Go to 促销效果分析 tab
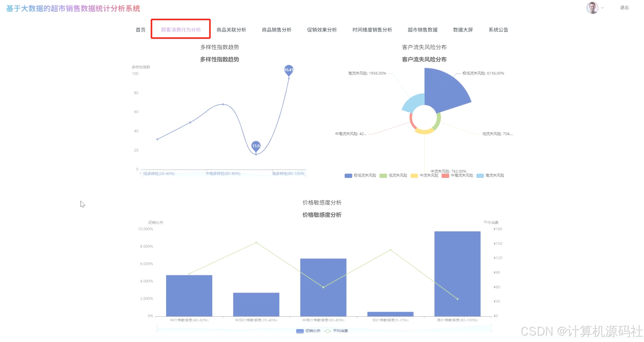The image size is (644, 342). click(x=322, y=30)
